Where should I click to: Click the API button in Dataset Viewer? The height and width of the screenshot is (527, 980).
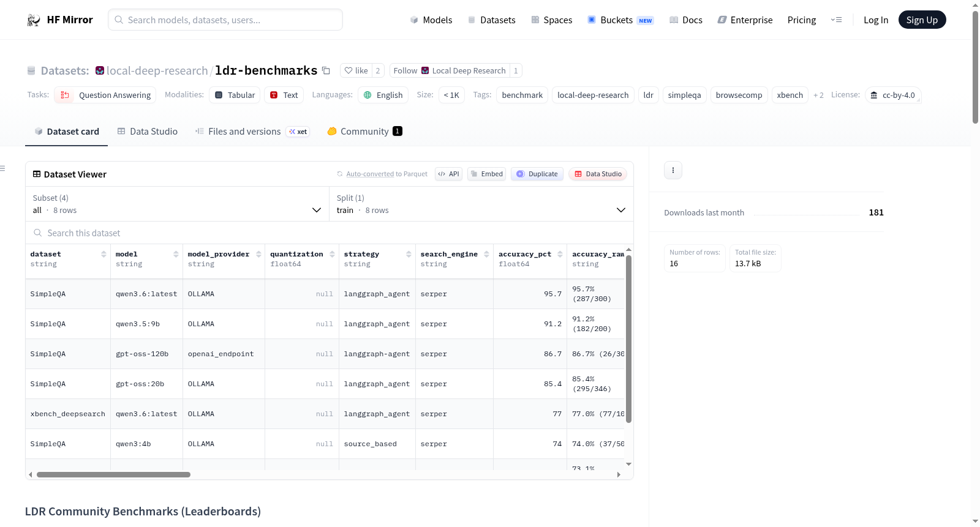[448, 174]
